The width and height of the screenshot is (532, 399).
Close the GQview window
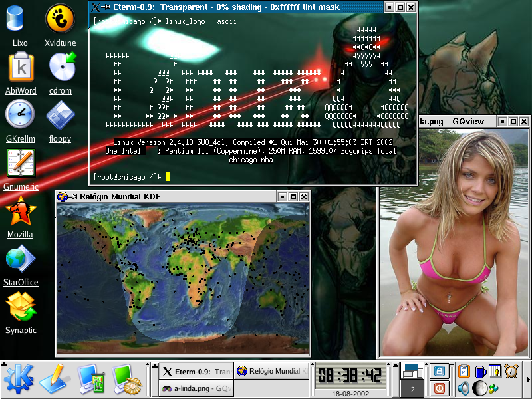pyautogui.click(x=524, y=122)
